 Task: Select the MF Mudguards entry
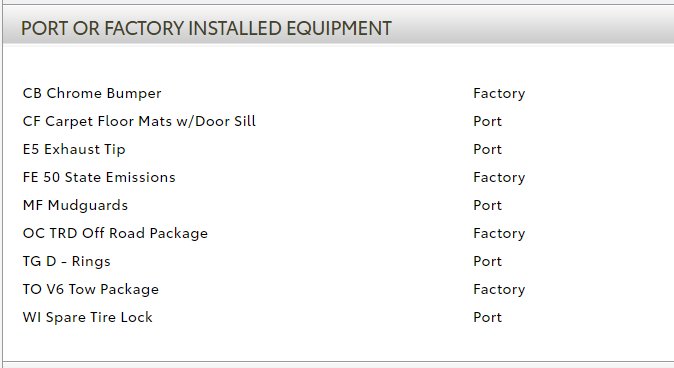click(75, 205)
